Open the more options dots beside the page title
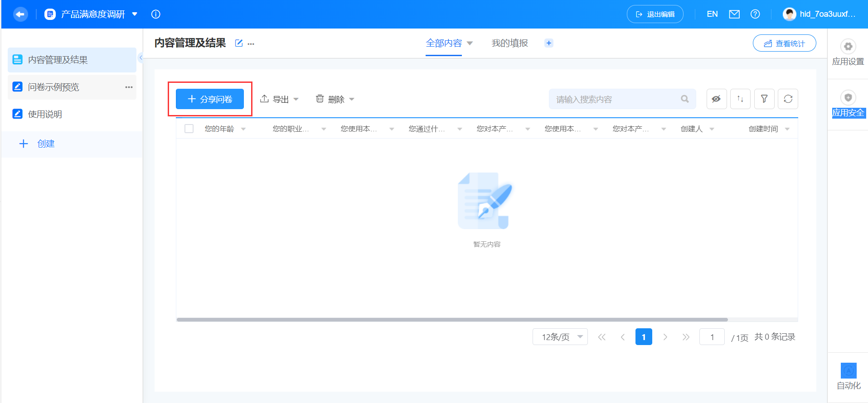The width and height of the screenshot is (868, 403). (x=251, y=44)
